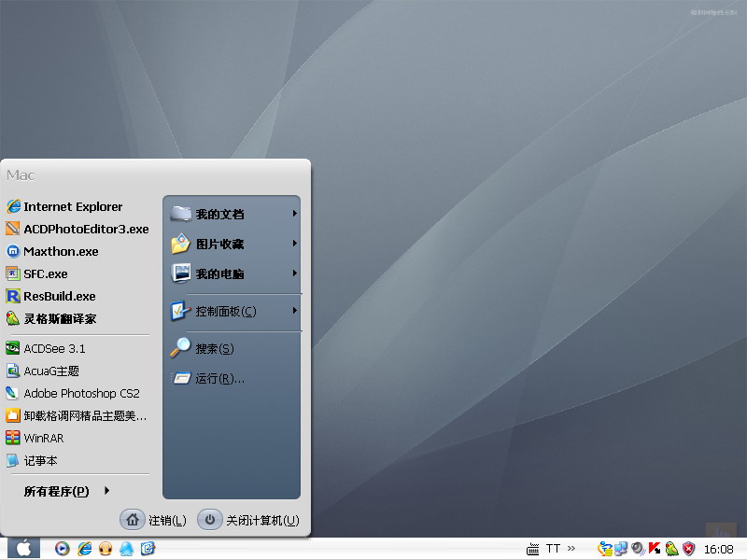This screenshot has height=560, width=747.
Task: Click the SFC.exe program icon
Action: [x=13, y=273]
